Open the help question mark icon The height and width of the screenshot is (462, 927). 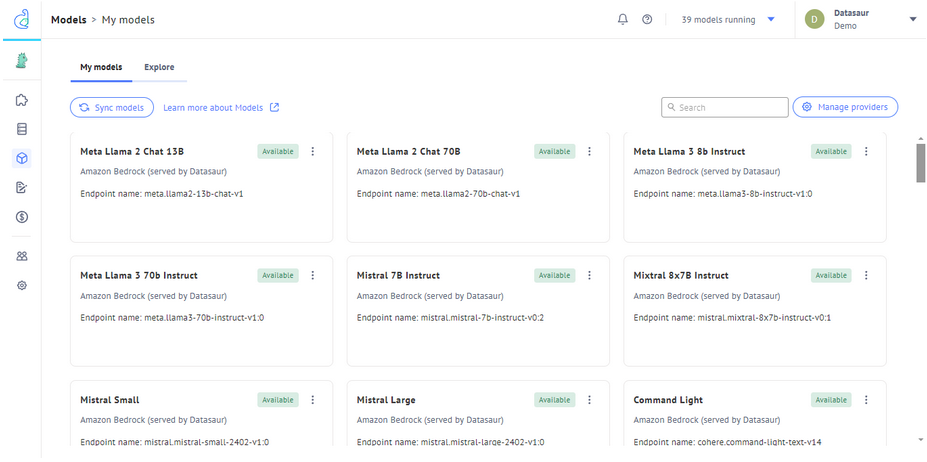pos(647,20)
